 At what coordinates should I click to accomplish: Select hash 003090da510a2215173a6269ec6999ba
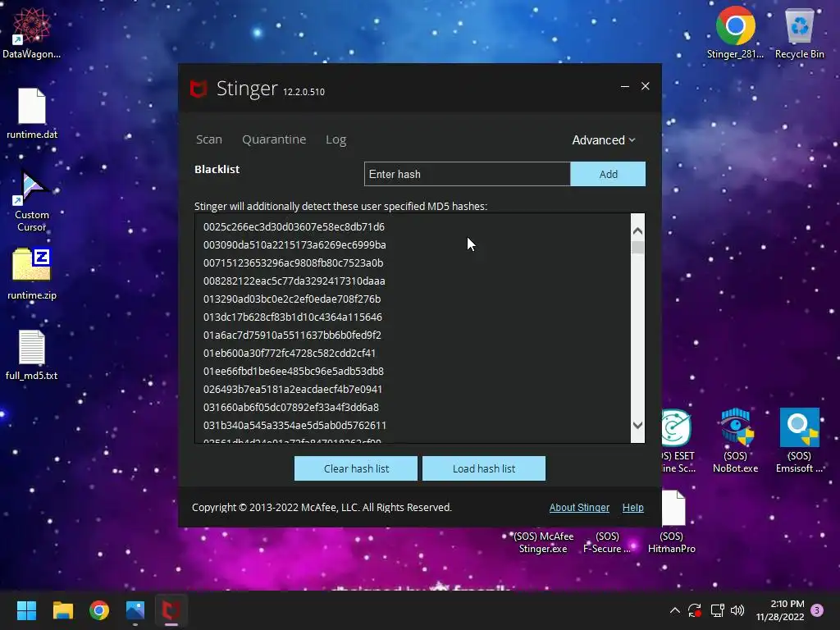tap(294, 244)
